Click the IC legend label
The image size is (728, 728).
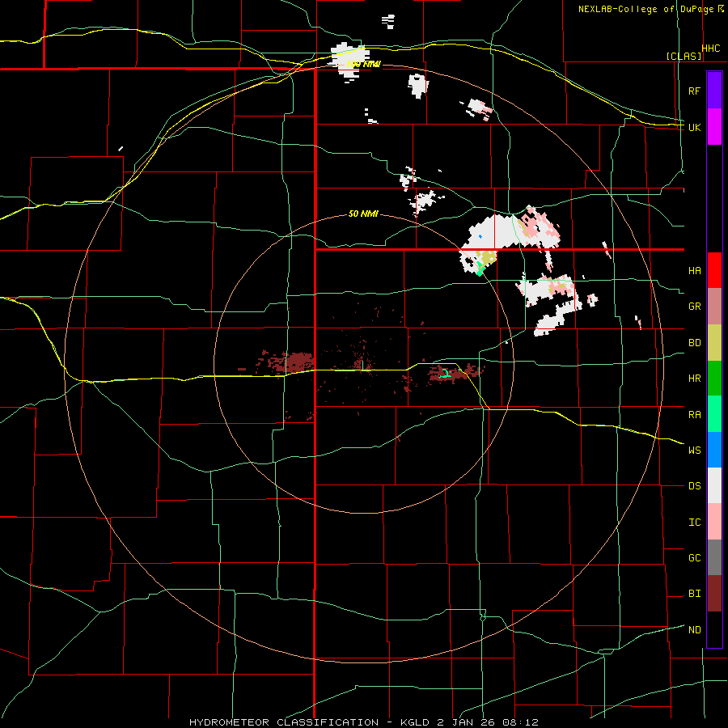click(x=694, y=523)
